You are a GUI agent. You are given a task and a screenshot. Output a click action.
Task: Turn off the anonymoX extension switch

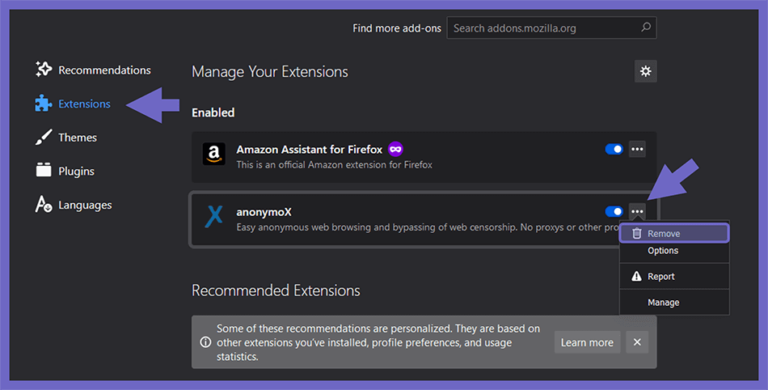click(614, 212)
